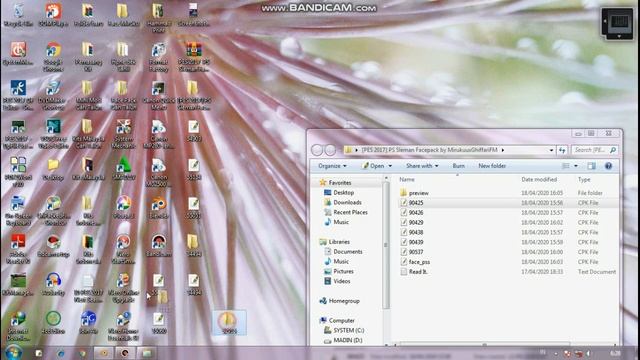Select Homegroup in the navigation pane
Image resolution: width=640 pixels, height=360 pixels.
(344, 301)
